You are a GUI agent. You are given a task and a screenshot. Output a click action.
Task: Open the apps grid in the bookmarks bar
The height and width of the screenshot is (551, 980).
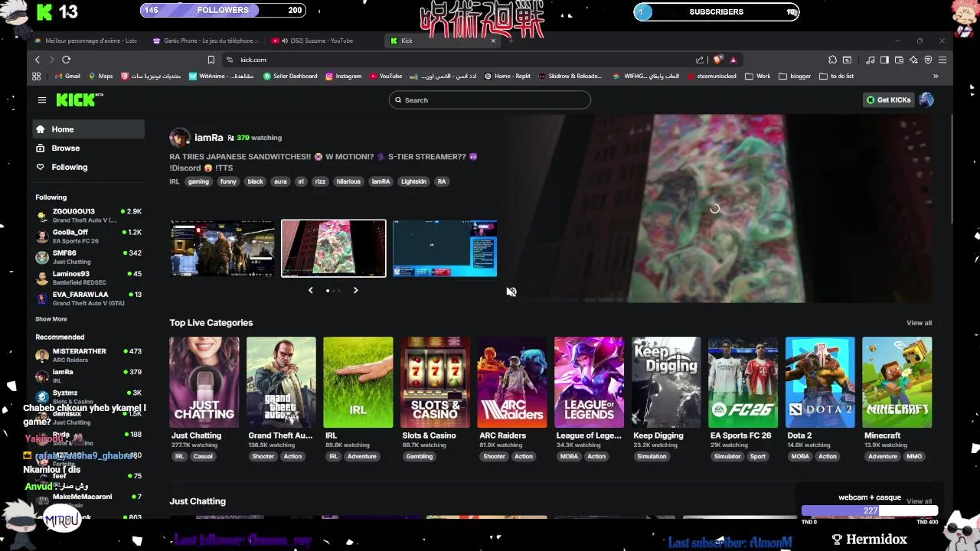(36, 77)
